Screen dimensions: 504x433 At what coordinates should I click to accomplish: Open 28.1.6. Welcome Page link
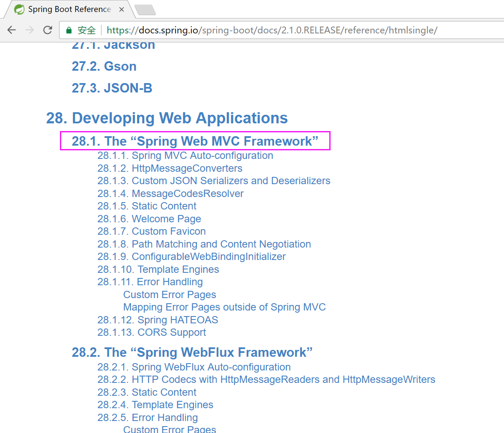point(149,219)
